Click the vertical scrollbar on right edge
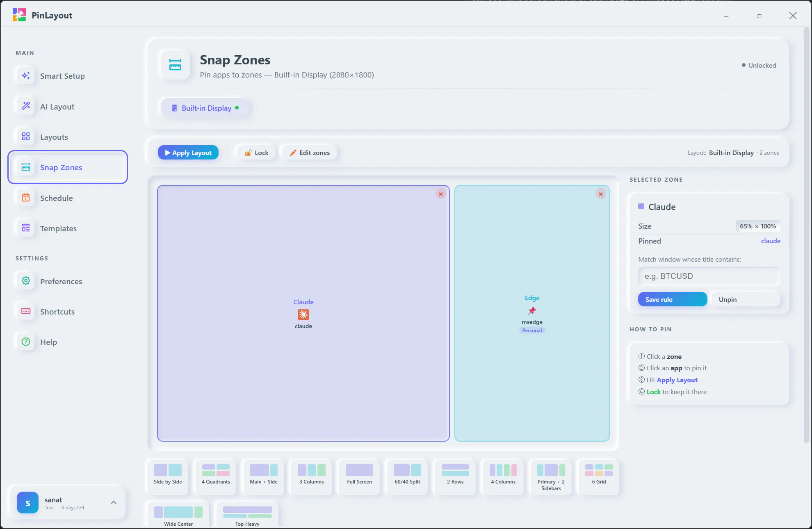Image resolution: width=812 pixels, height=529 pixels. 807,236
